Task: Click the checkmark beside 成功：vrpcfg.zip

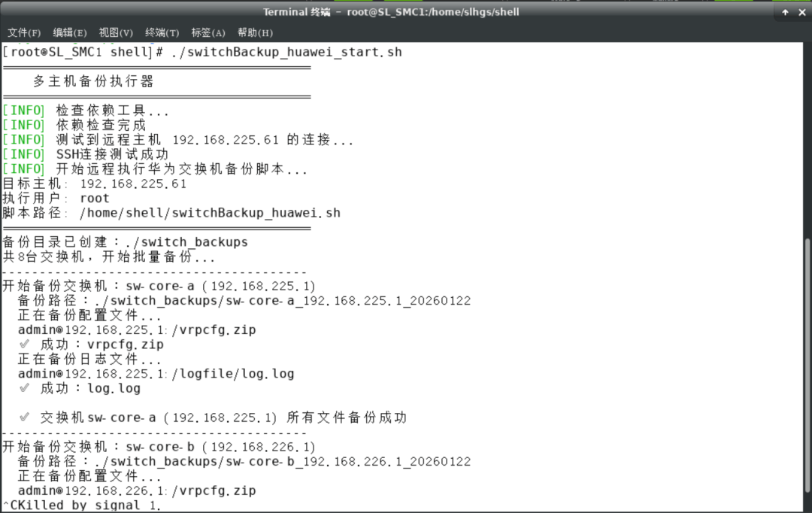Action: click(25, 345)
